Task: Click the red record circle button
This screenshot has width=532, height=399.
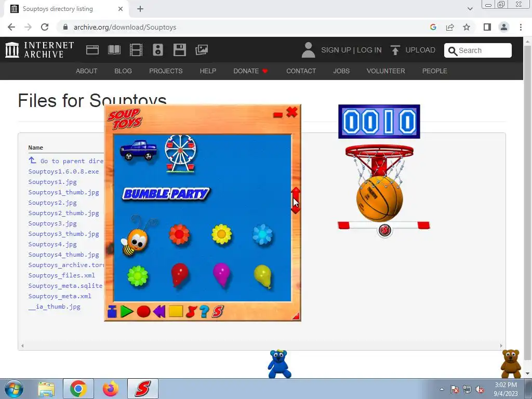Action: tap(143, 312)
